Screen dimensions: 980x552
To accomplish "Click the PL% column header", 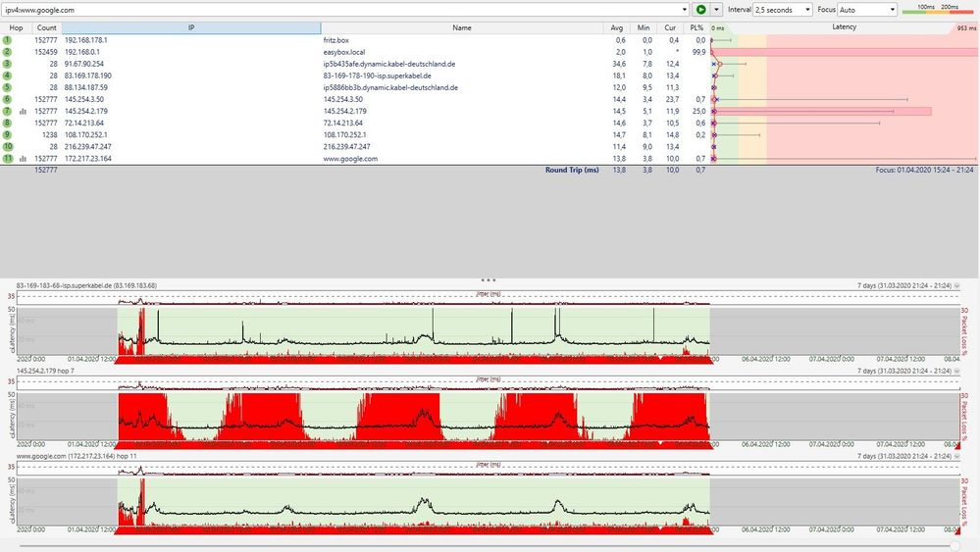I will point(696,27).
